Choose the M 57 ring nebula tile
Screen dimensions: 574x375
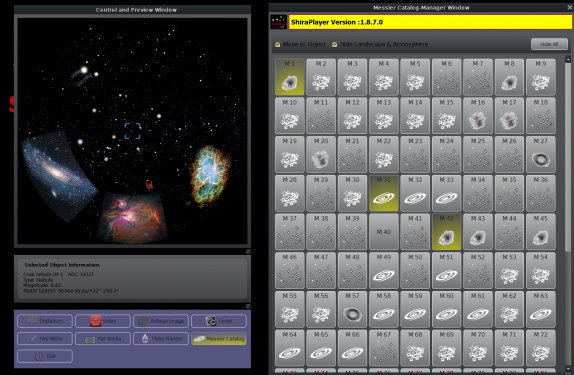[352, 309]
